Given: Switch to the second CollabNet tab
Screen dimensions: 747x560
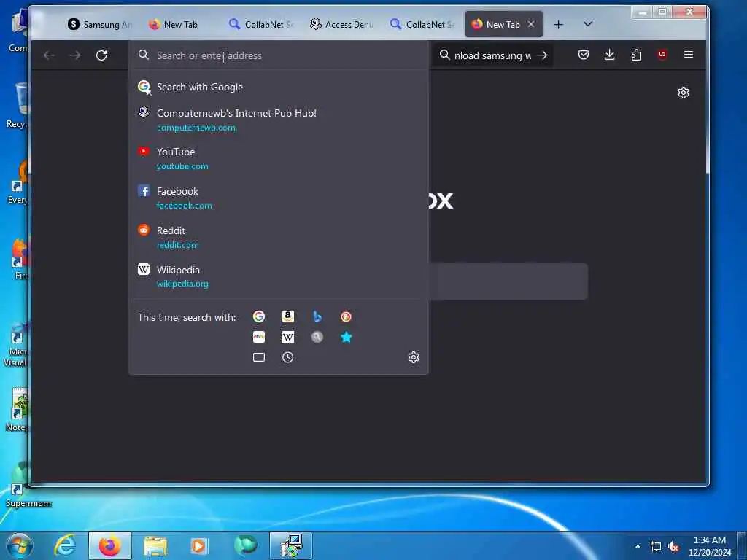Looking at the screenshot, I should click(x=422, y=24).
